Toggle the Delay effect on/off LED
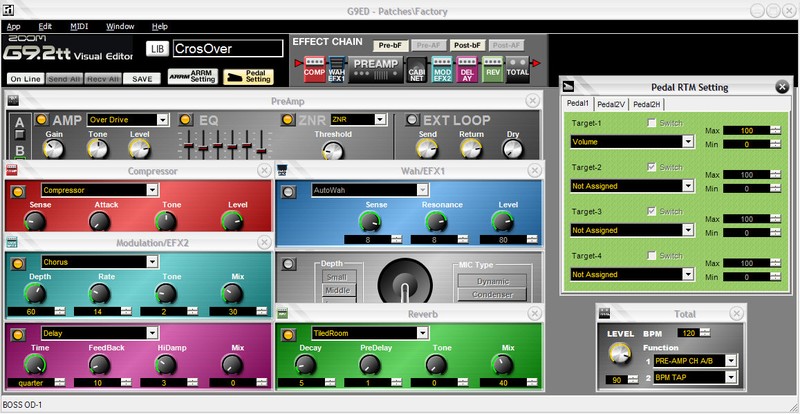Viewport: 800px width, 414px height. pos(19,334)
